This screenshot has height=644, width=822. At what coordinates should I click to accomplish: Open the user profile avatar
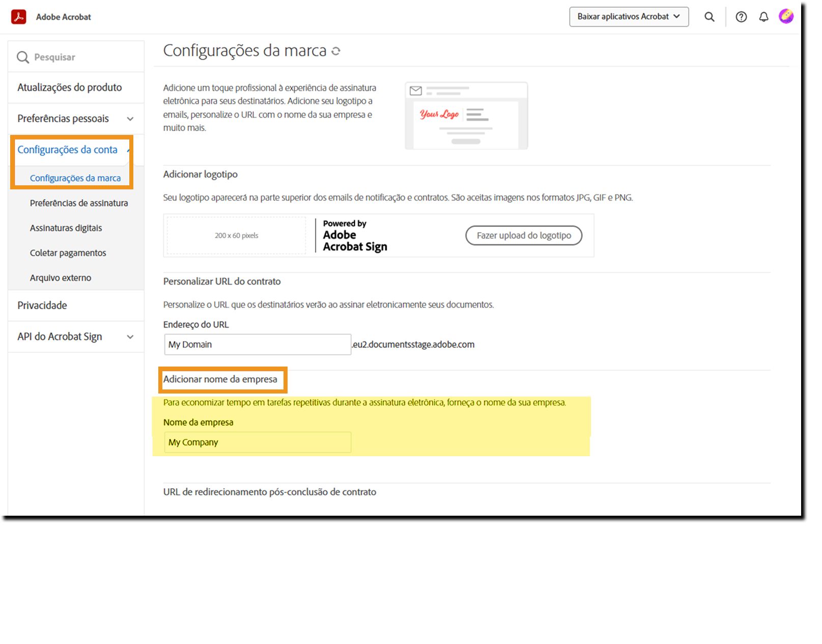pyautogui.click(x=786, y=16)
